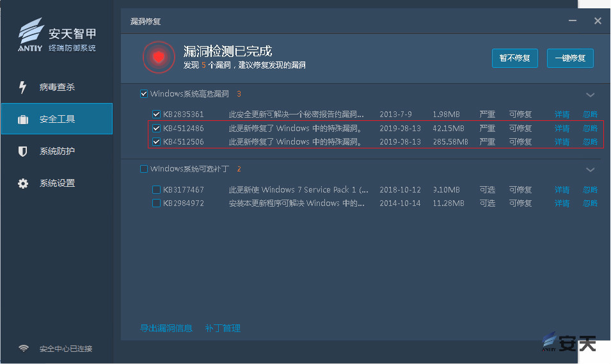
Task: Collapse Windows系统高危漏洞 section chevron
Action: tap(591, 95)
